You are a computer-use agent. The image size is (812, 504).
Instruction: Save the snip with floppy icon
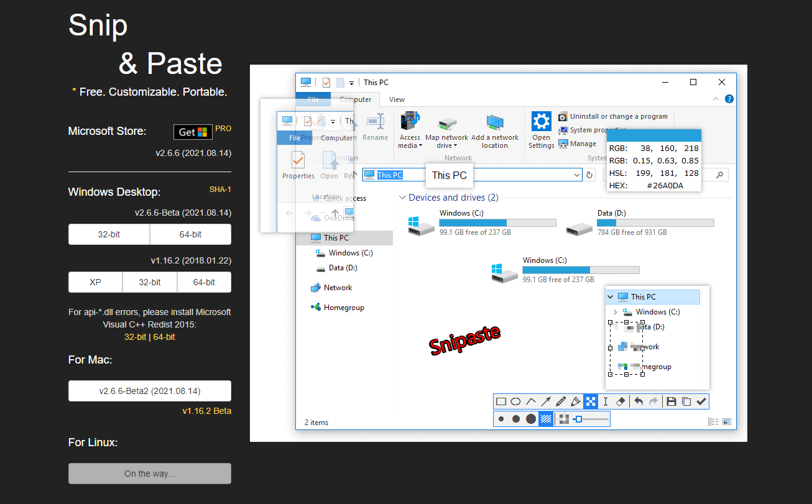[671, 401]
